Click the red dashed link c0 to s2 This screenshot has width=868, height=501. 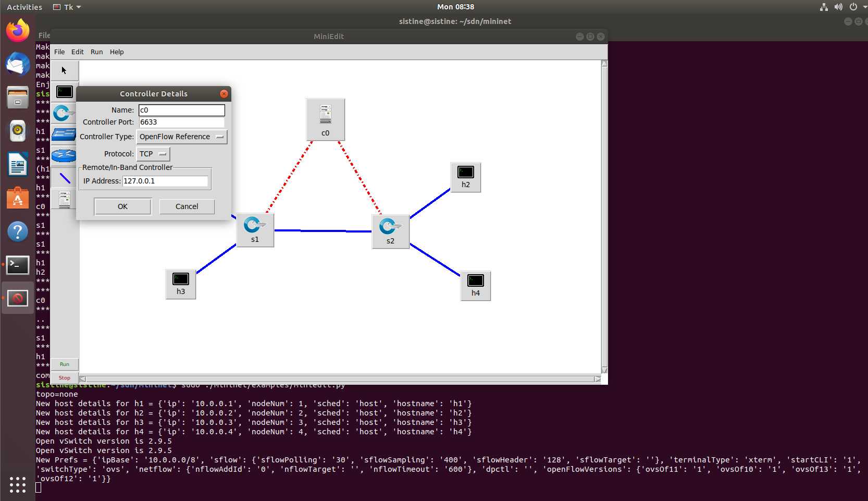(360, 177)
